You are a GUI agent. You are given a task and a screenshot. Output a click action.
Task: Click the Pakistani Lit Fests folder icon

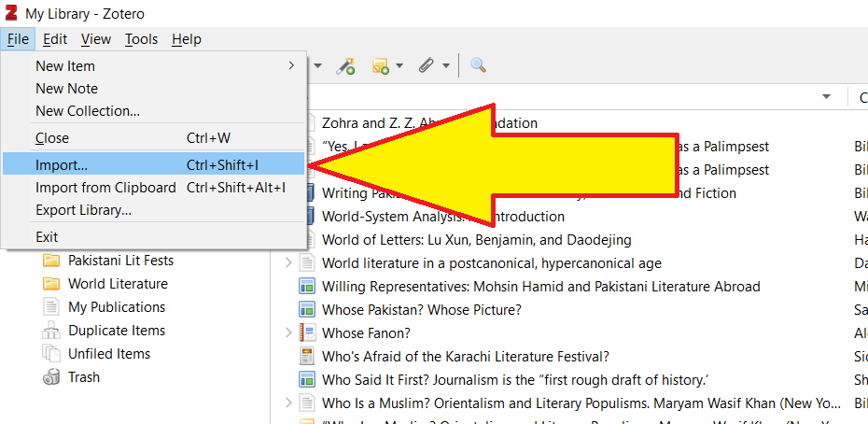tap(51, 261)
